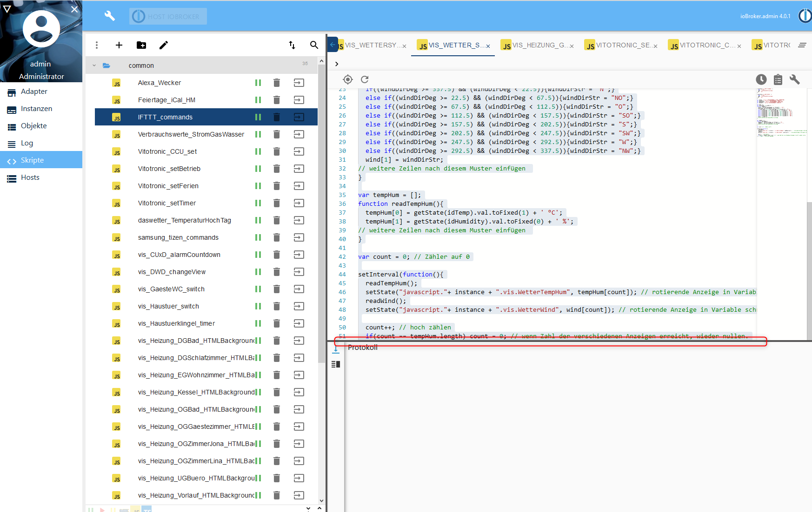Pause the daswetter_TemperaturHochTag script

(x=258, y=220)
